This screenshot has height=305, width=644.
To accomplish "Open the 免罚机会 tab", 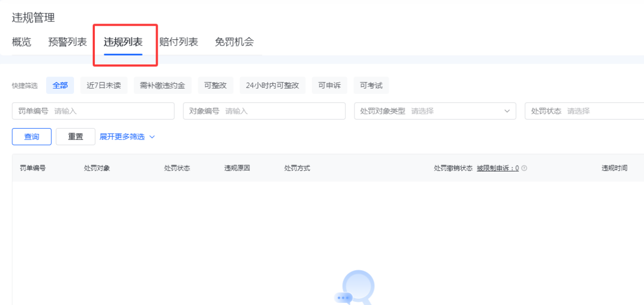I will click(234, 42).
